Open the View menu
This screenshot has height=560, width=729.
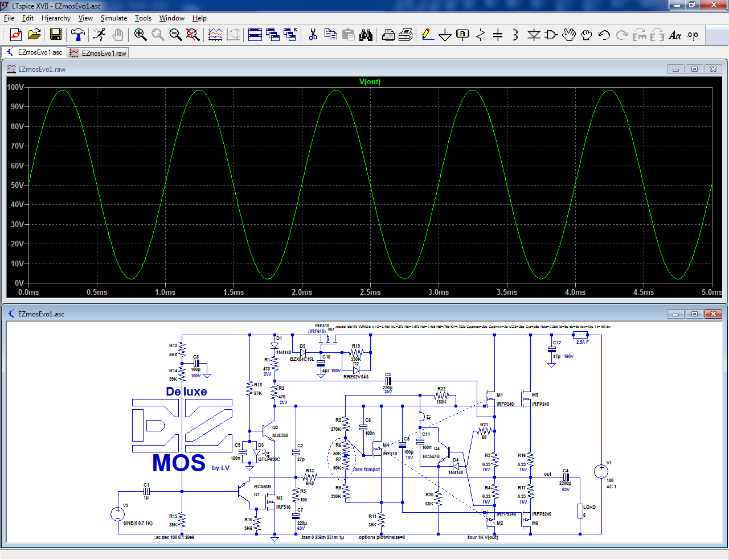tap(85, 18)
